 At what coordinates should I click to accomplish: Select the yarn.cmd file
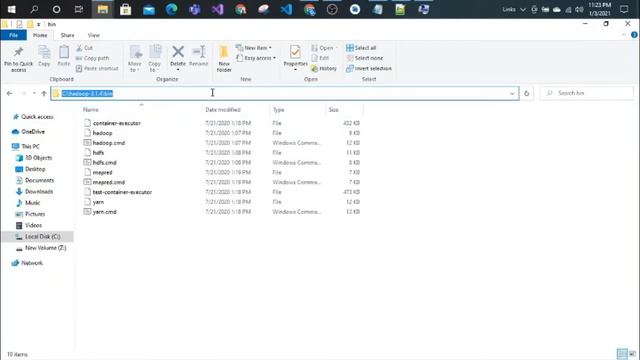coord(104,212)
